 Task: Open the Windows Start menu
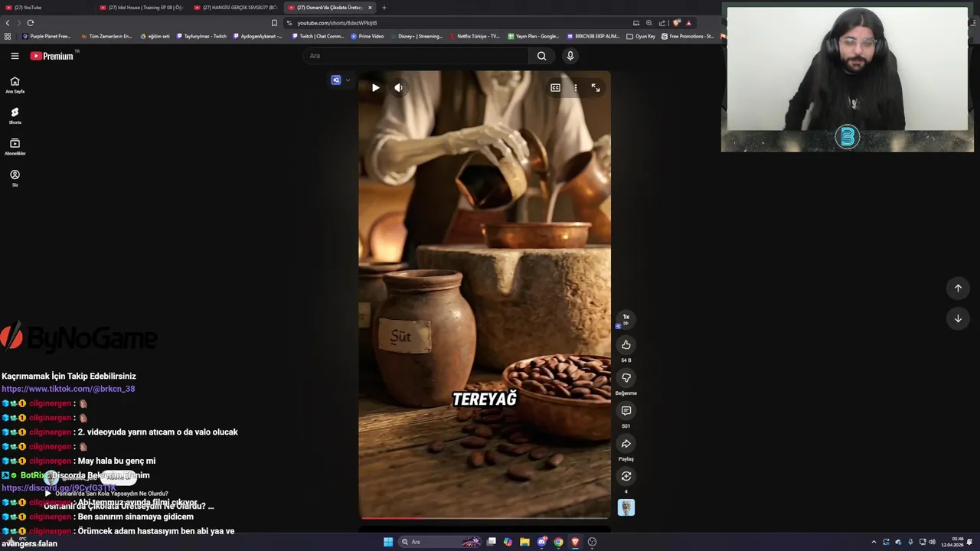click(388, 542)
